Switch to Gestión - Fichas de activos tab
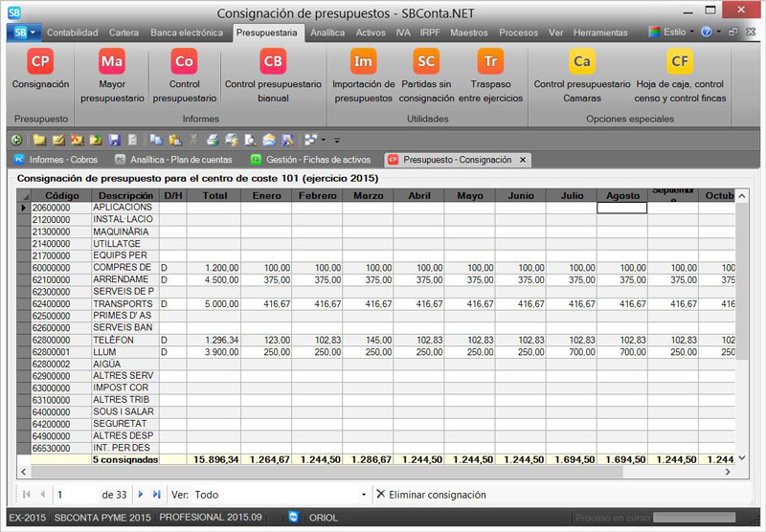Viewport: 766px width, 532px height. 312,160
